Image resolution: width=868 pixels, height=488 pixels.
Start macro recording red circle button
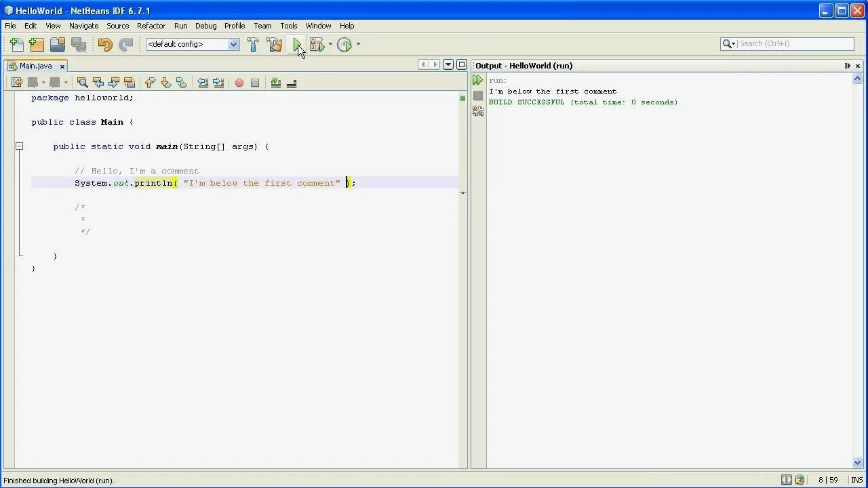pyautogui.click(x=239, y=83)
